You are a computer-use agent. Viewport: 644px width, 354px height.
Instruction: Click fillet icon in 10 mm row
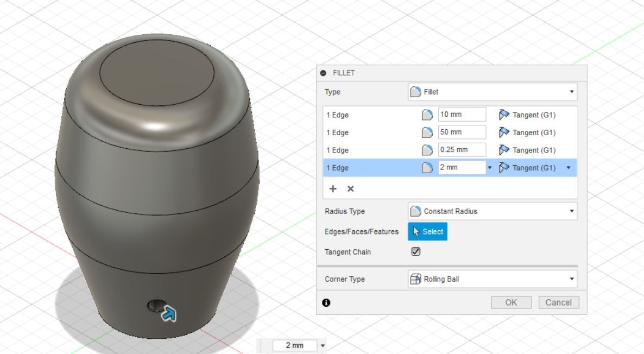click(427, 115)
